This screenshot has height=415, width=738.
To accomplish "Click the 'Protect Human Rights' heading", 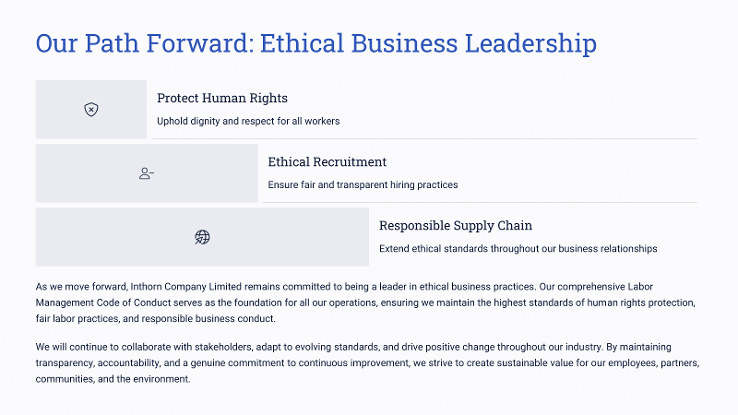I will 222,98.
